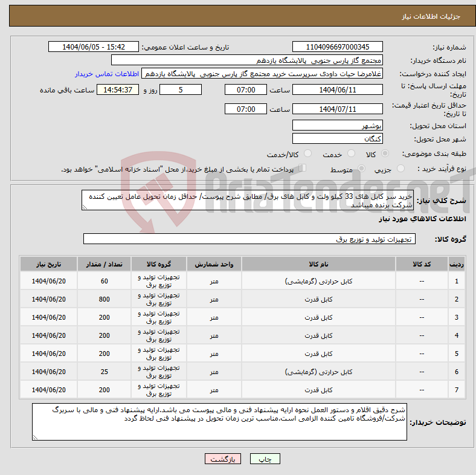Click the buyer notes text area
Screen dimensions: 476x475
pyautogui.click(x=219, y=422)
